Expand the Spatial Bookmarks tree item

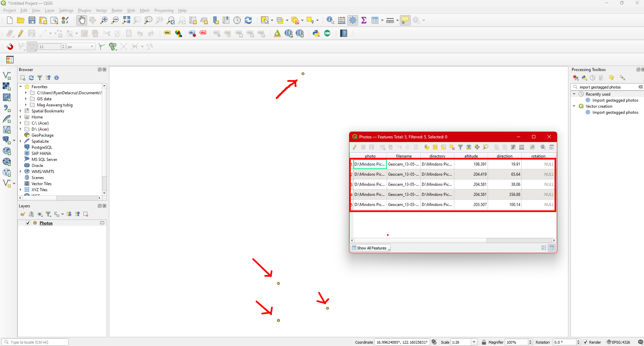[21, 111]
